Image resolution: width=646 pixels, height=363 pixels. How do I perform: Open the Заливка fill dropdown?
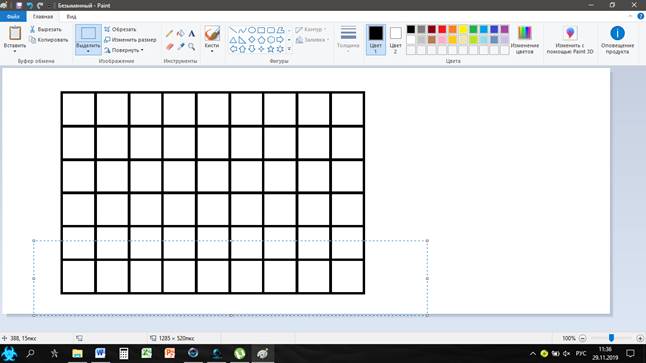pyautogui.click(x=312, y=40)
